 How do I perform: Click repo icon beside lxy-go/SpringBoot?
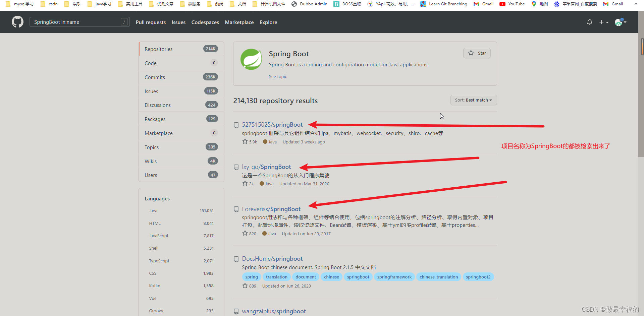point(236,167)
